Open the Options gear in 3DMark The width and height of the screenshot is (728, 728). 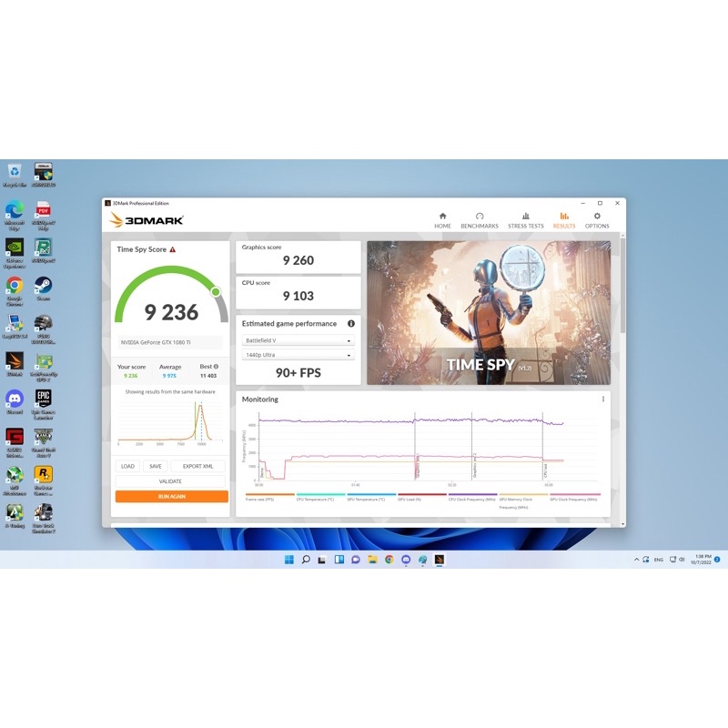pos(597,220)
